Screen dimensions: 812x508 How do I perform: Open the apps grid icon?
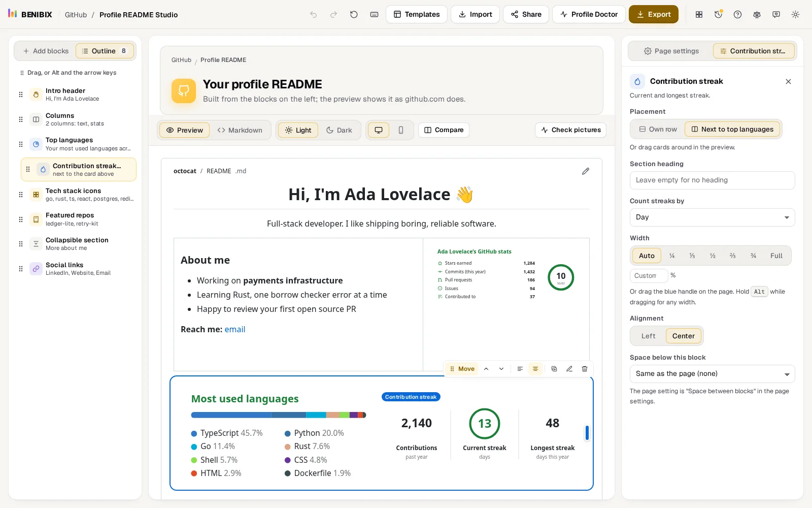[699, 15]
